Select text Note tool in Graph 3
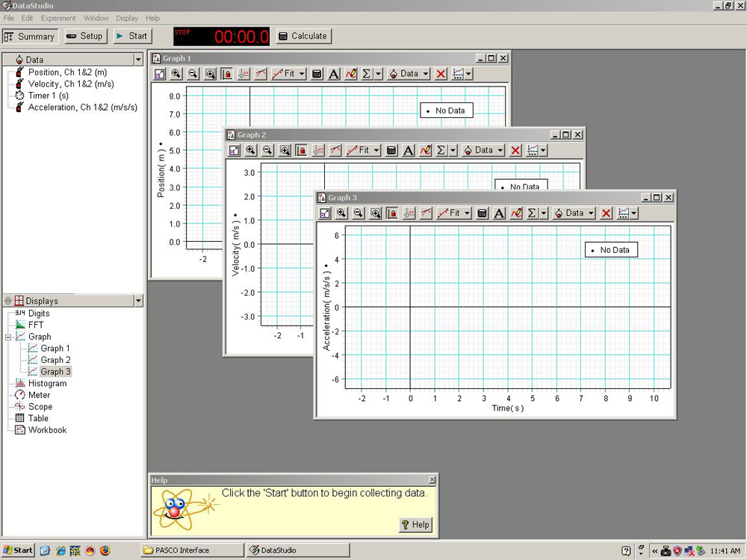747x560 pixels. point(500,214)
